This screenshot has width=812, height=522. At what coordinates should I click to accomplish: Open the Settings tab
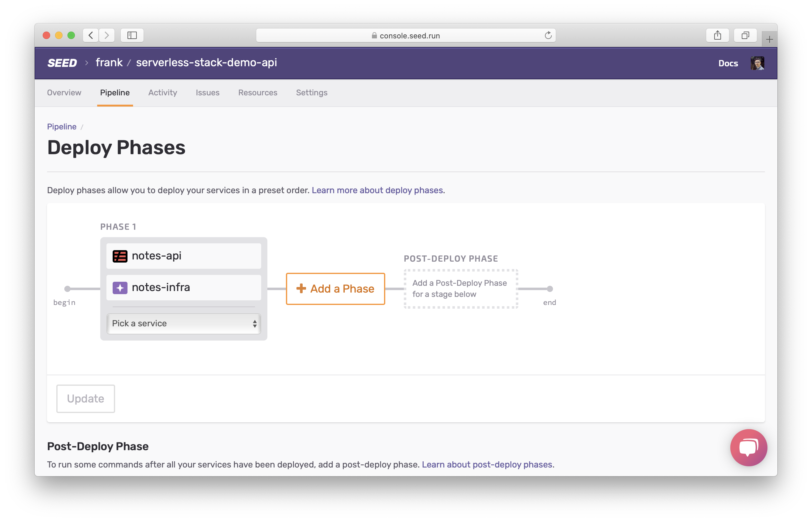[311, 93]
